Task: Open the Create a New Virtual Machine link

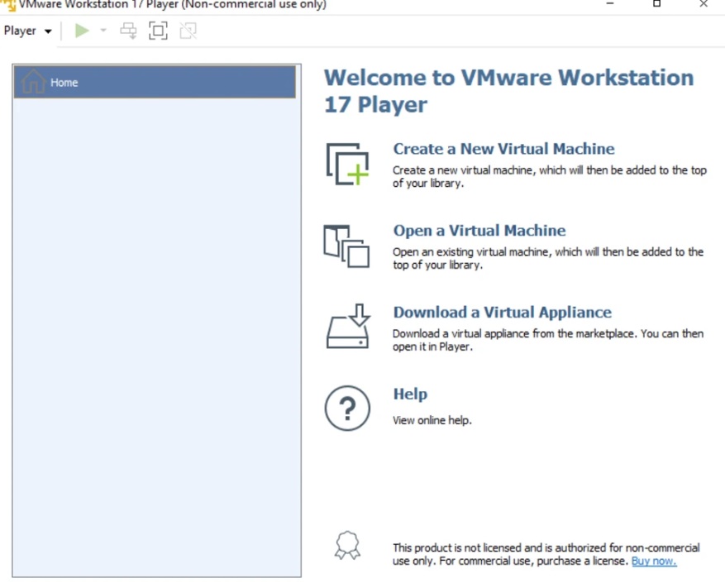Action: click(x=503, y=149)
